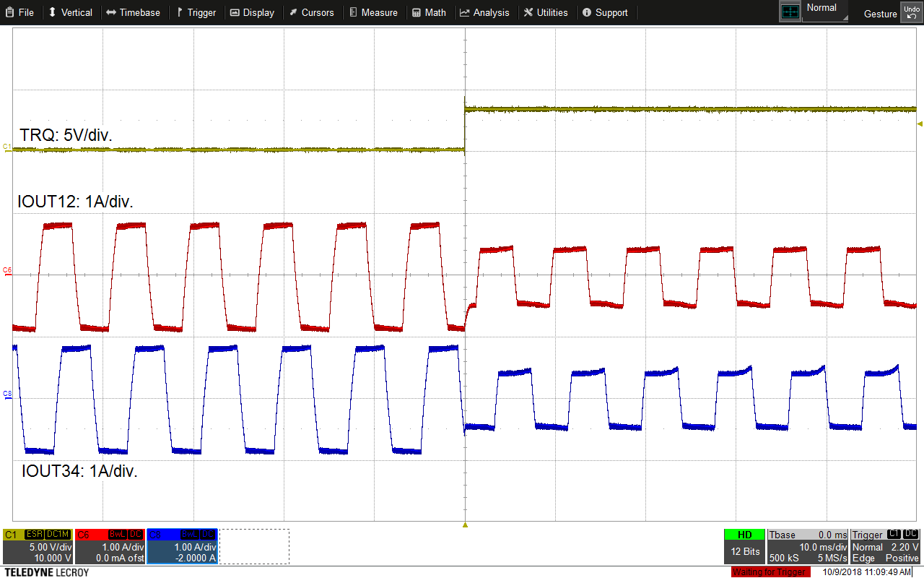
Task: Open the Cursors menu
Action: 312,12
